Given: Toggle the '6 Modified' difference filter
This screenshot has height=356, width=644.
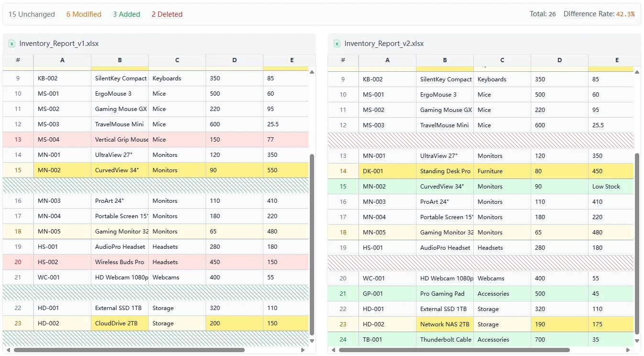Looking at the screenshot, I should [x=84, y=14].
